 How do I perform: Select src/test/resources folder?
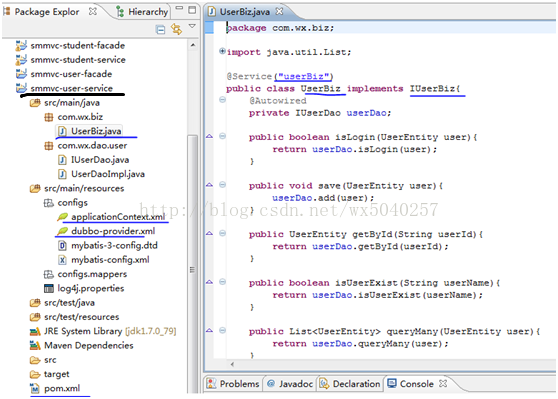coord(81,317)
